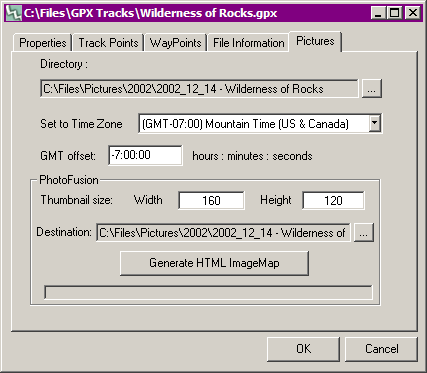This screenshot has height=373, width=427.
Task: Switch to the Properties tab
Action: (x=42, y=43)
